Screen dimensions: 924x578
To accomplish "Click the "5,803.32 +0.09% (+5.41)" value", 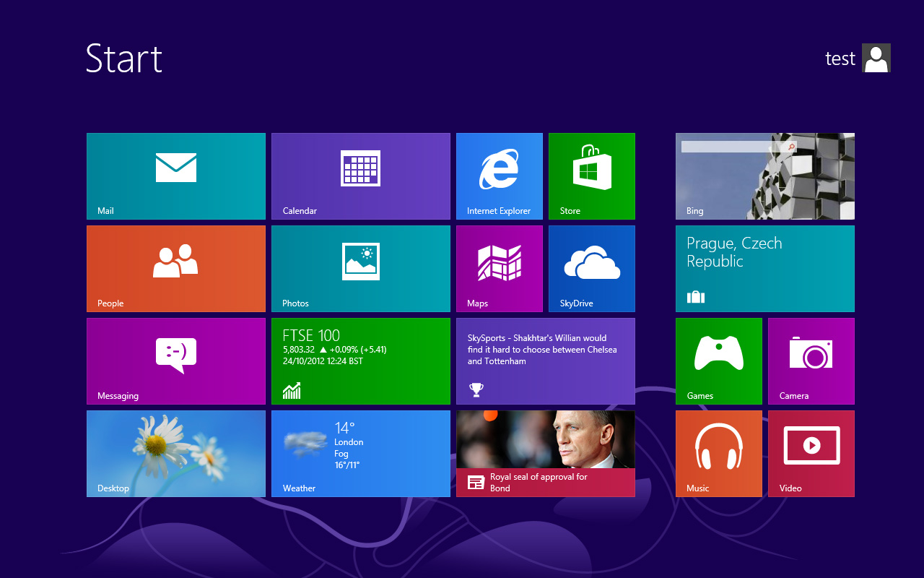I will 335,350.
